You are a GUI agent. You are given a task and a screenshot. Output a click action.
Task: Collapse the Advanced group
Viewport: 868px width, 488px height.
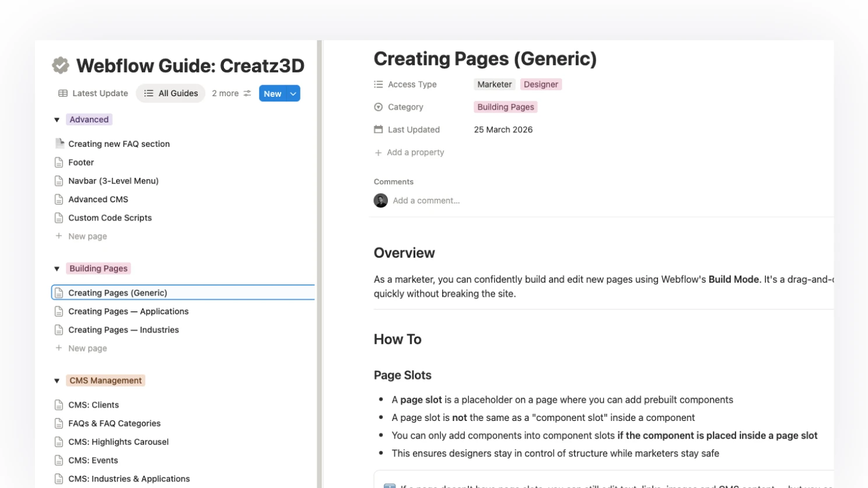tap(57, 120)
